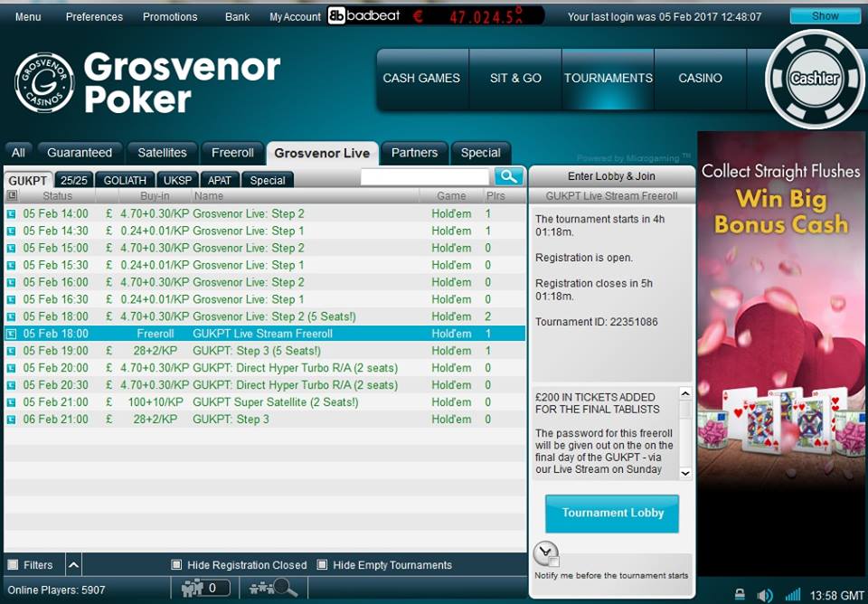Open the buddies list icon showing 0
Screen dimensions: 868x604
click(x=205, y=588)
